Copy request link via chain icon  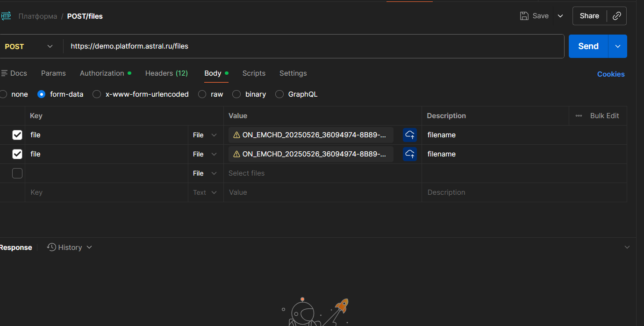click(x=617, y=16)
